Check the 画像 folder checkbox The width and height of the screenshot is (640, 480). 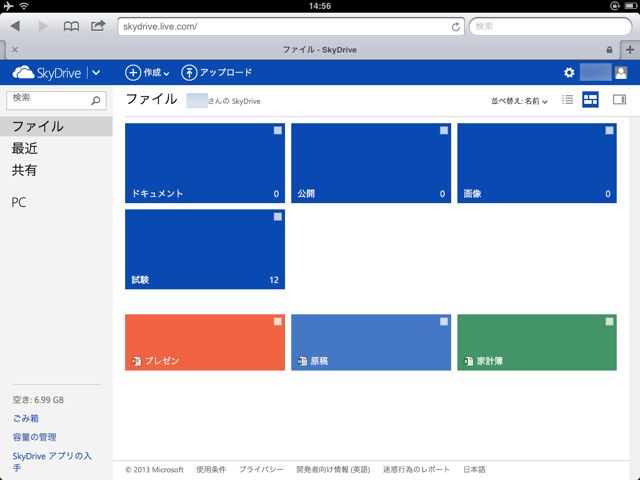point(609,130)
